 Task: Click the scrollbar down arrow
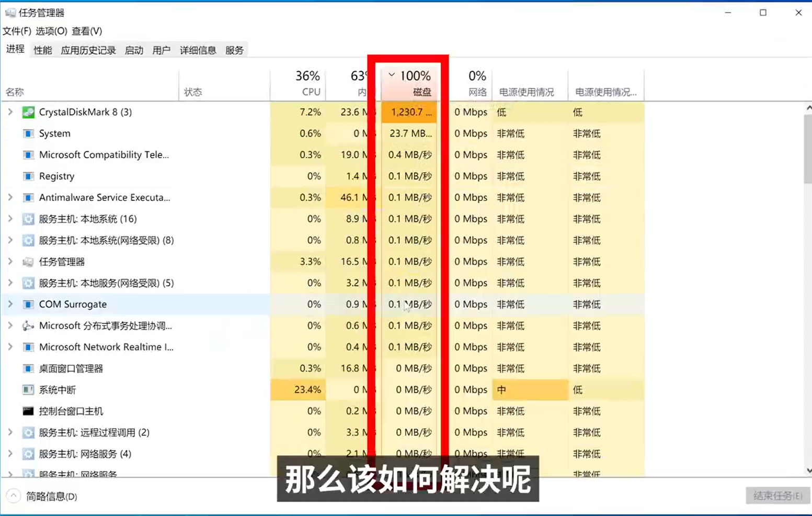click(808, 470)
